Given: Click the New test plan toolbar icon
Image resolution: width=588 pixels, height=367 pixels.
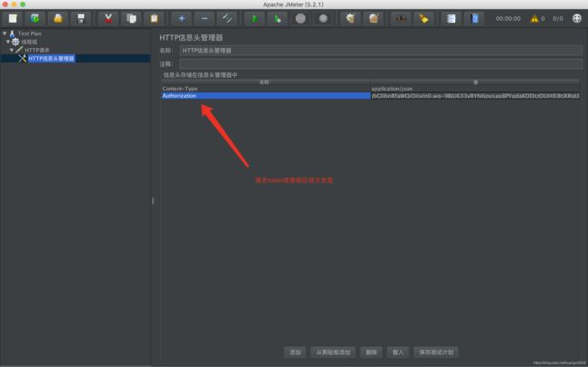Looking at the screenshot, I should pos(13,18).
